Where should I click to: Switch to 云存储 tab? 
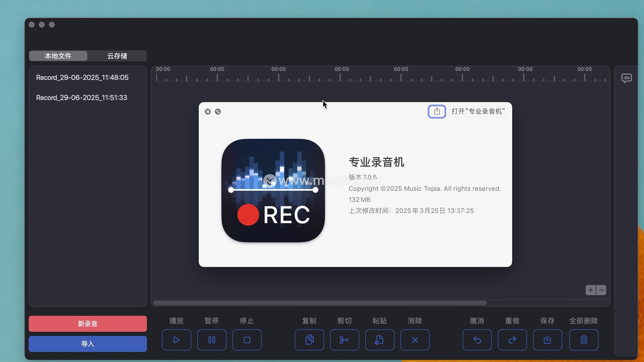[117, 56]
